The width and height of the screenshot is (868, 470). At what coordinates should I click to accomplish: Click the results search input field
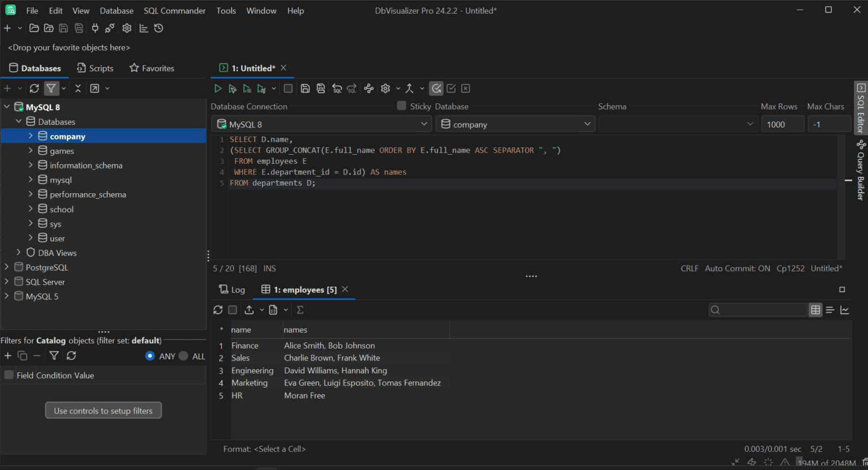(x=757, y=310)
